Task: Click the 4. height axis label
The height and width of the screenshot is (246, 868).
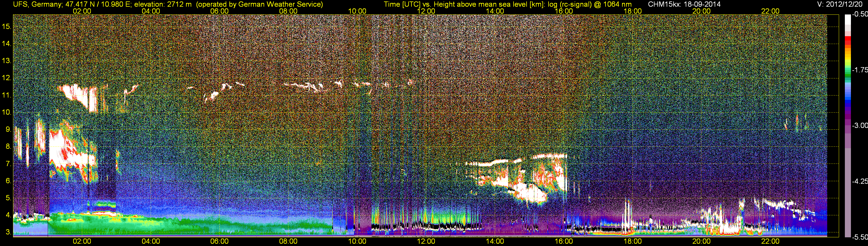Action: pyautogui.click(x=8, y=215)
